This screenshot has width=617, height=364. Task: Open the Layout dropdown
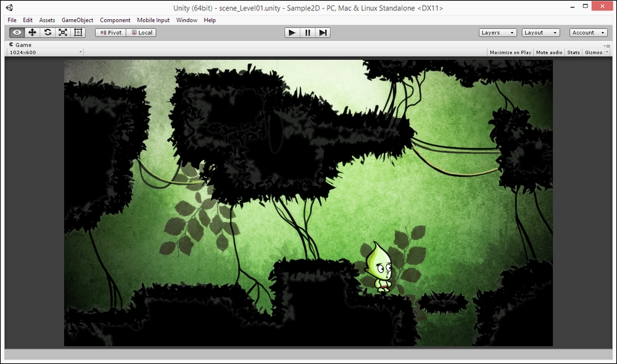540,33
